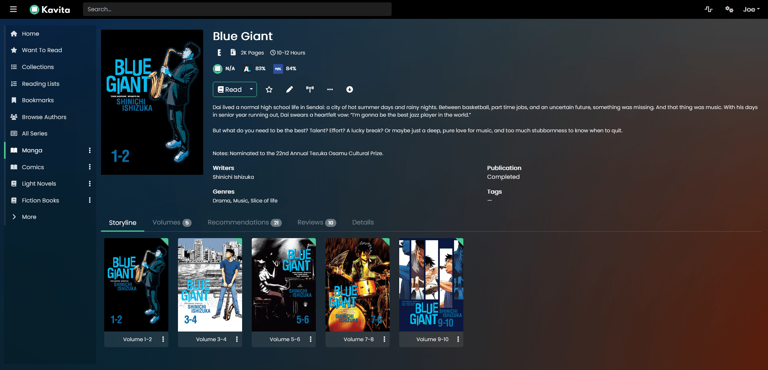The height and width of the screenshot is (370, 768).
Task: Open Volume 3-4 three-dot menu
Action: pos(237,339)
